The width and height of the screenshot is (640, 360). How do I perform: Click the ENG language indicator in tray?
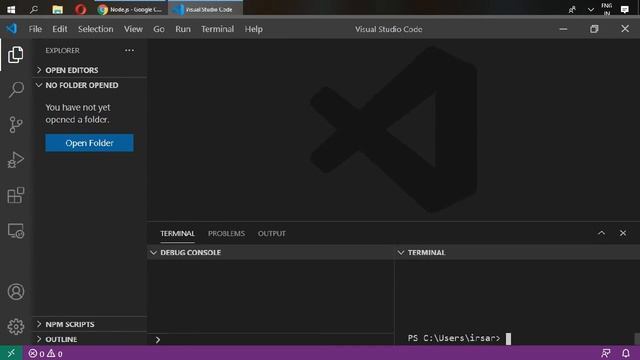click(607, 9)
